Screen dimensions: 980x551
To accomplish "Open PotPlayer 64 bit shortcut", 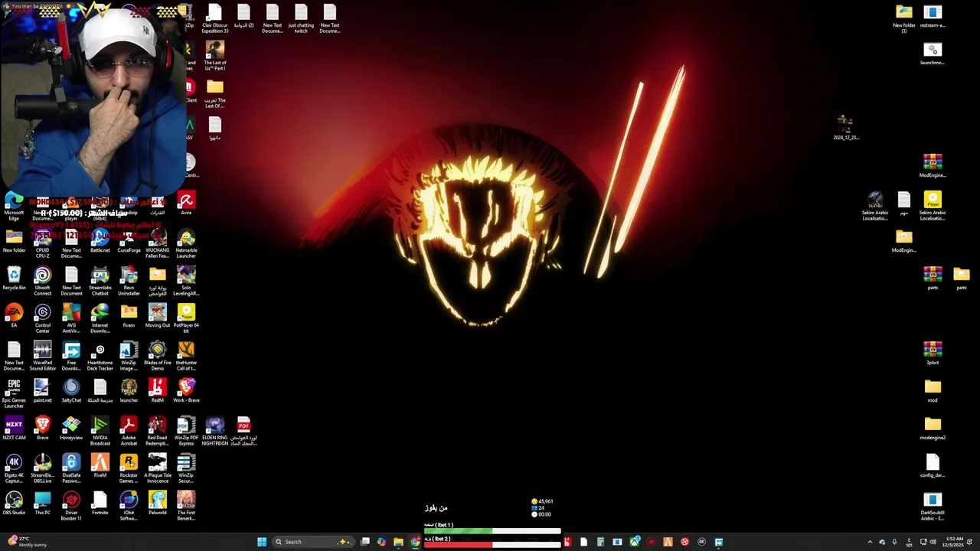I will click(186, 318).
